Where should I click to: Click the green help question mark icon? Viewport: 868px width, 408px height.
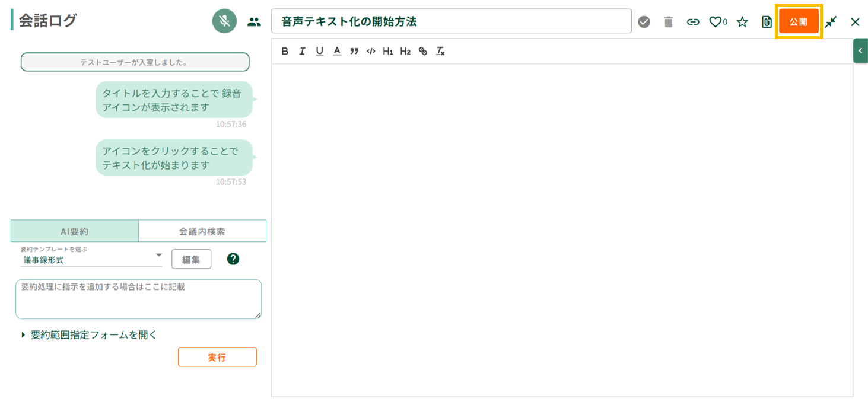(233, 259)
